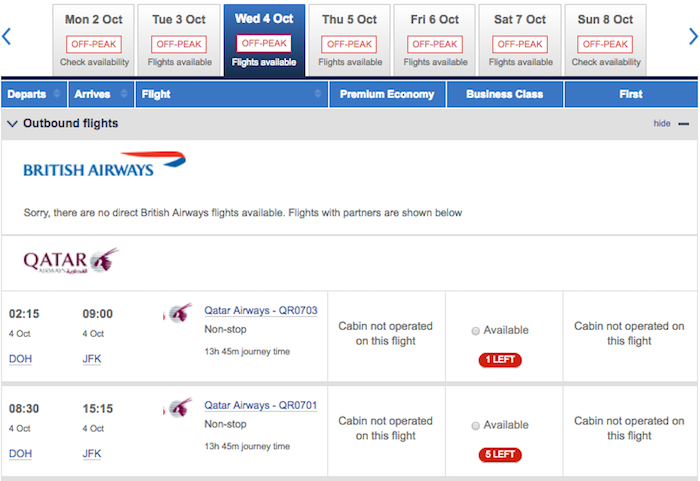Click the Business Class column header
Viewport: 700px width, 481px height.
504,94
